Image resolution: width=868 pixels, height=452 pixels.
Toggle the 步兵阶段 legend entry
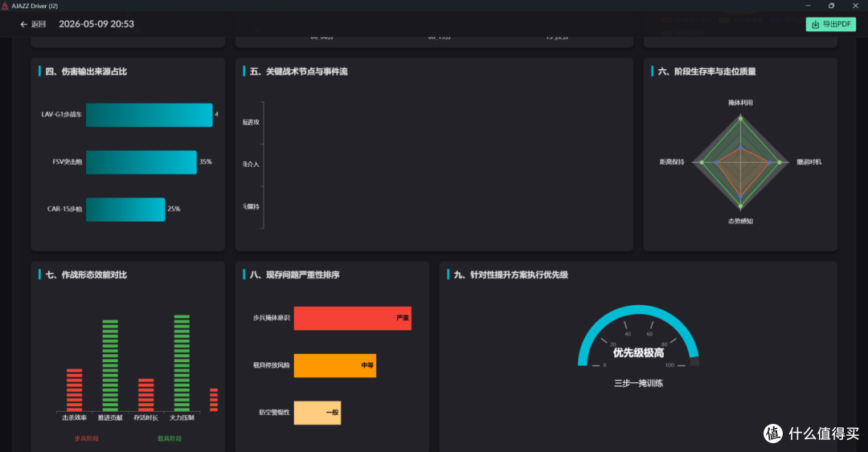coord(86,438)
